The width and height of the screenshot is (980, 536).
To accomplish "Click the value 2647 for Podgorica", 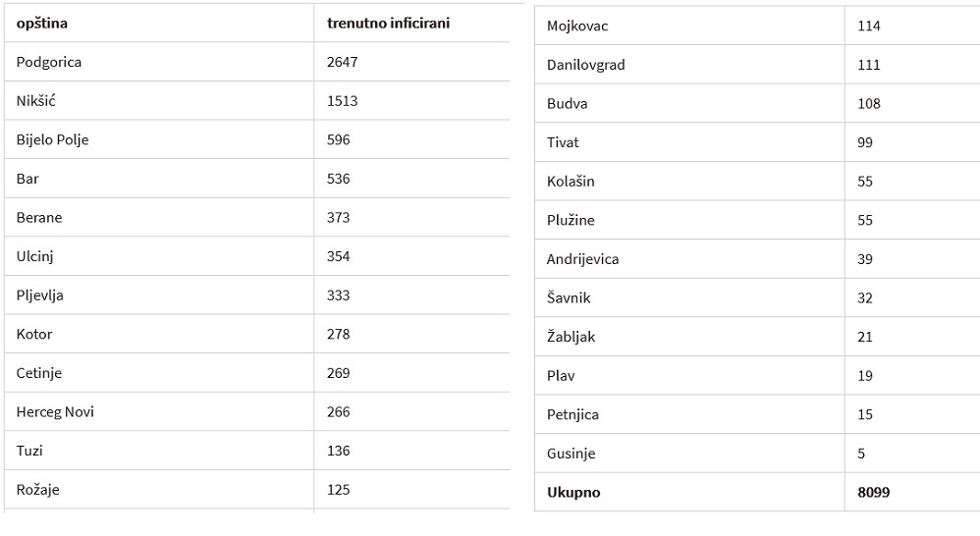I will pos(343,63).
